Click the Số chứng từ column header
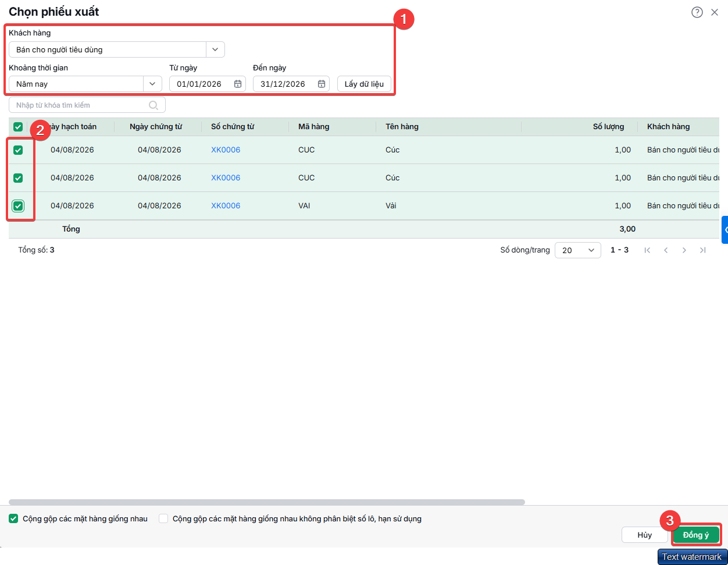The image size is (728, 565). [233, 127]
